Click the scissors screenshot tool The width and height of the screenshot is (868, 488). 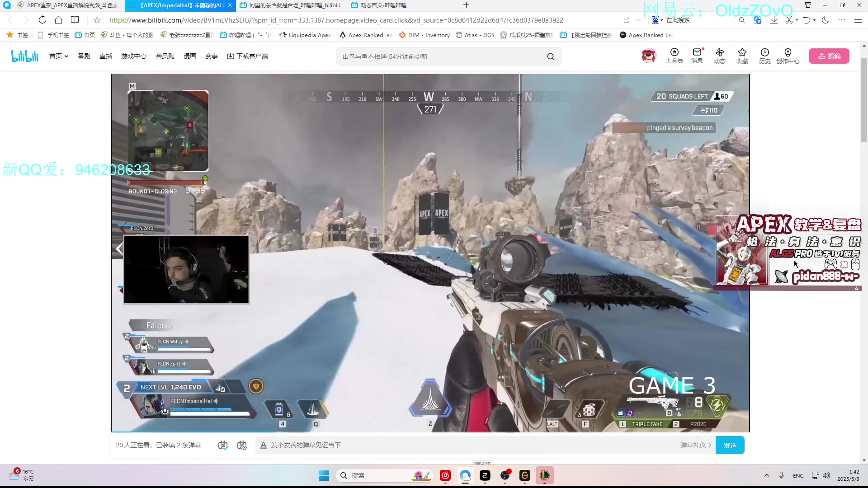(x=789, y=20)
